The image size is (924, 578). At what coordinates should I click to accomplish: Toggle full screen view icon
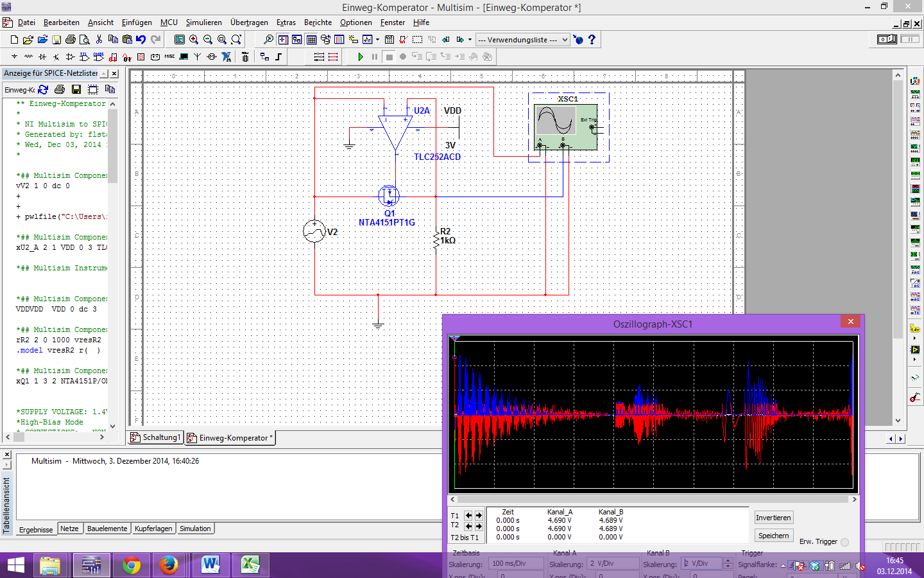[x=180, y=40]
